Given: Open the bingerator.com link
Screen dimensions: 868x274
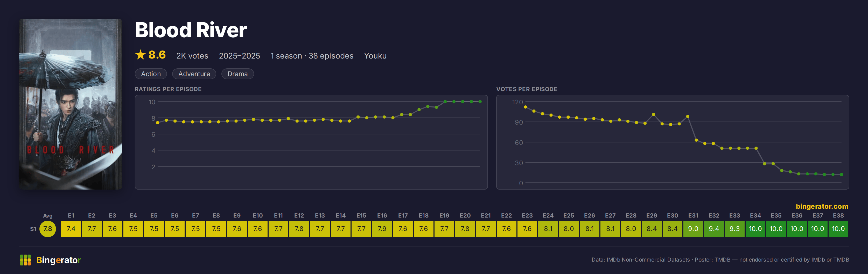Looking at the screenshot, I should point(822,206).
